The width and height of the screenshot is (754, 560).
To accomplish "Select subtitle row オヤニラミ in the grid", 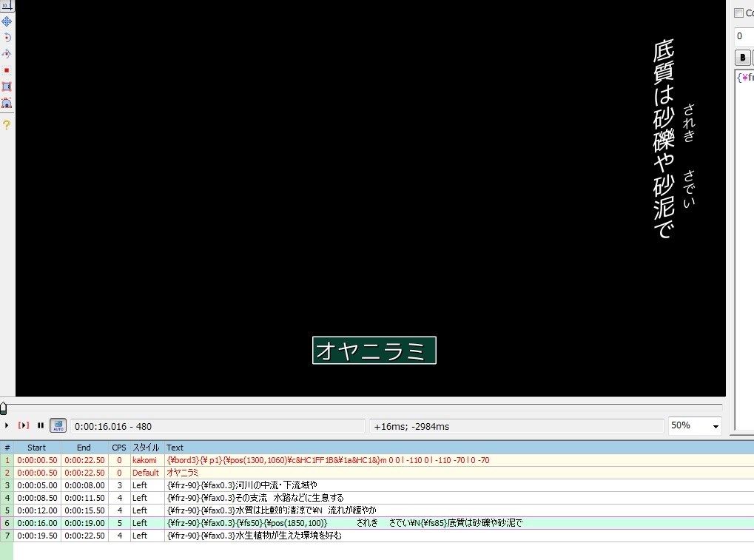I will tap(377, 473).
